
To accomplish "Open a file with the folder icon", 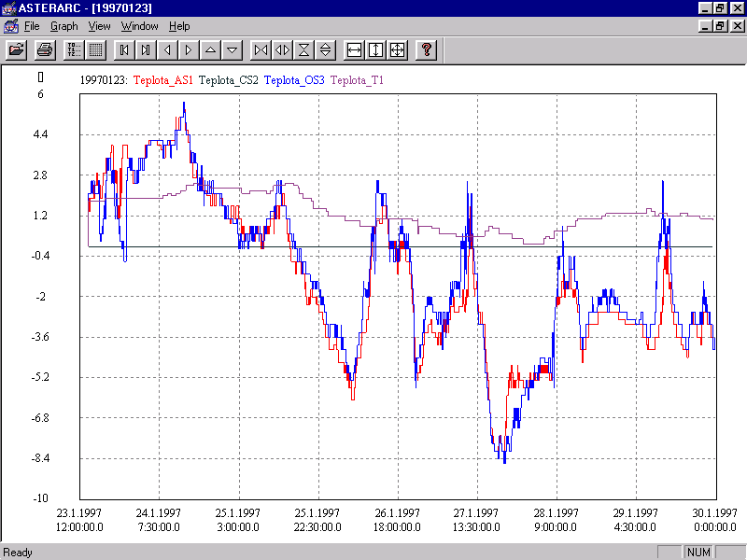I will (x=16, y=49).
